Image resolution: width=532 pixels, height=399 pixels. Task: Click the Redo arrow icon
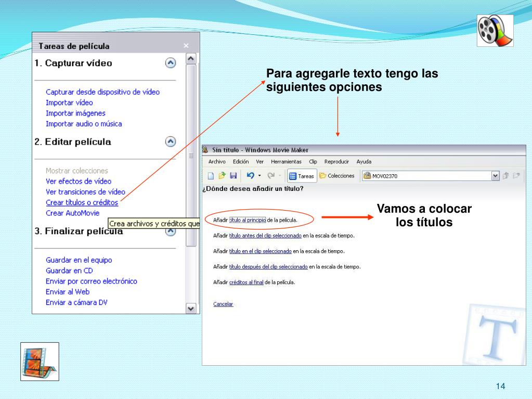coord(271,175)
